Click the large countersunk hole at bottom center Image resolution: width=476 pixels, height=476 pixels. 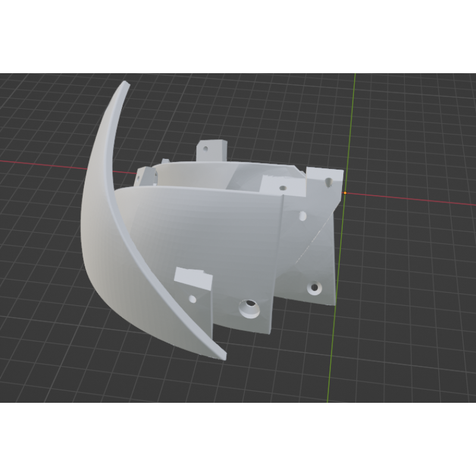click(x=248, y=308)
